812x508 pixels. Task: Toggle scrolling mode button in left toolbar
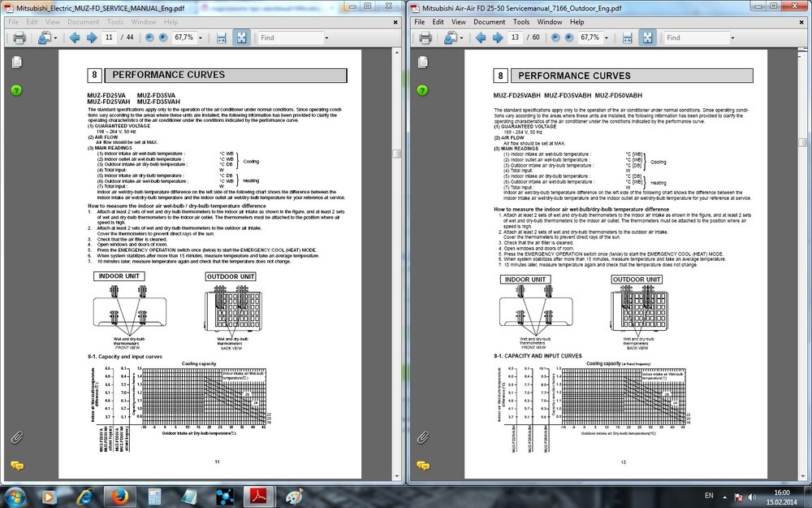(x=221, y=38)
